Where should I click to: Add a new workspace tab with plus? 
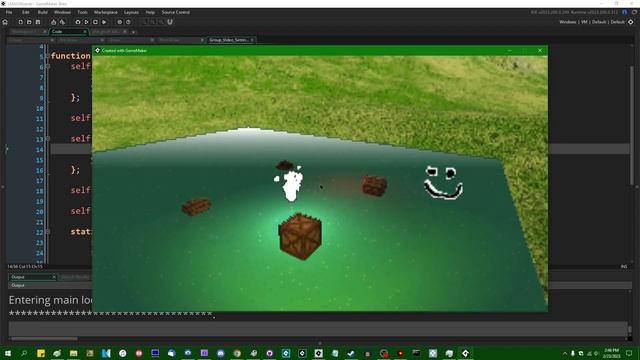coord(133,32)
